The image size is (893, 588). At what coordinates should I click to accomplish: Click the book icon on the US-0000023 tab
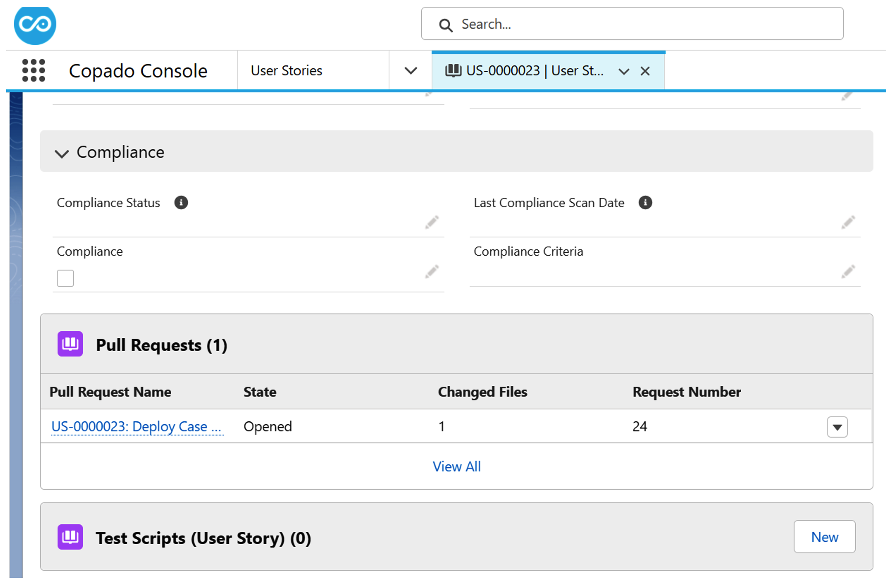(453, 71)
